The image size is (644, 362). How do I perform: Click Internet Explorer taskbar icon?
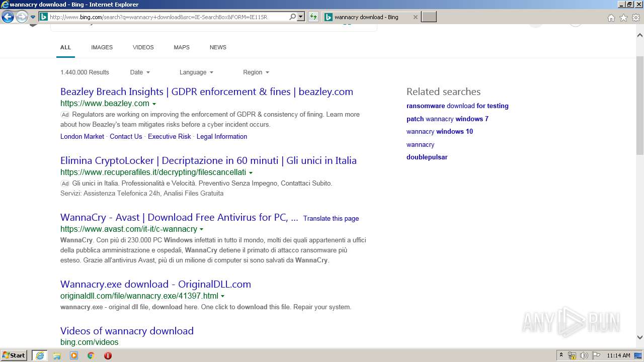(x=40, y=355)
